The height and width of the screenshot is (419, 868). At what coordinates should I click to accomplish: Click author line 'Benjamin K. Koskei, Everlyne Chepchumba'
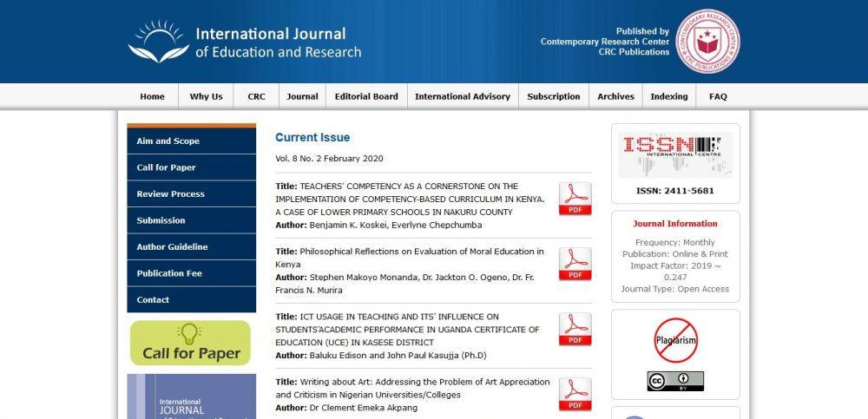tap(396, 226)
